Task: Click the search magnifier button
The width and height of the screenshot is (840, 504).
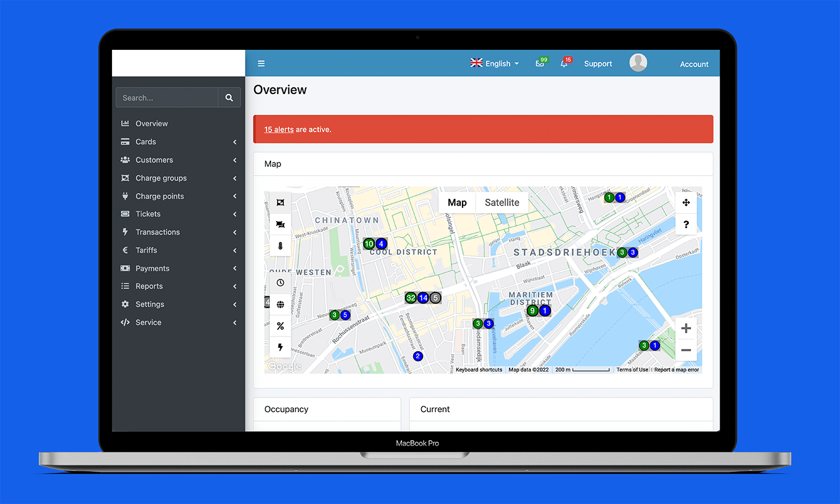Action: click(229, 97)
